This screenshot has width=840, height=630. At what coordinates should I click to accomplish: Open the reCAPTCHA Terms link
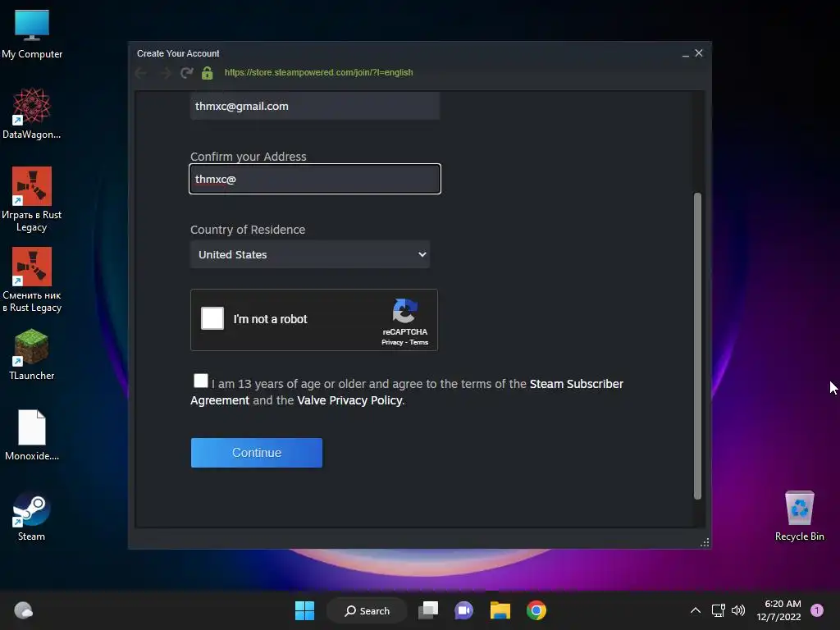[419, 342]
